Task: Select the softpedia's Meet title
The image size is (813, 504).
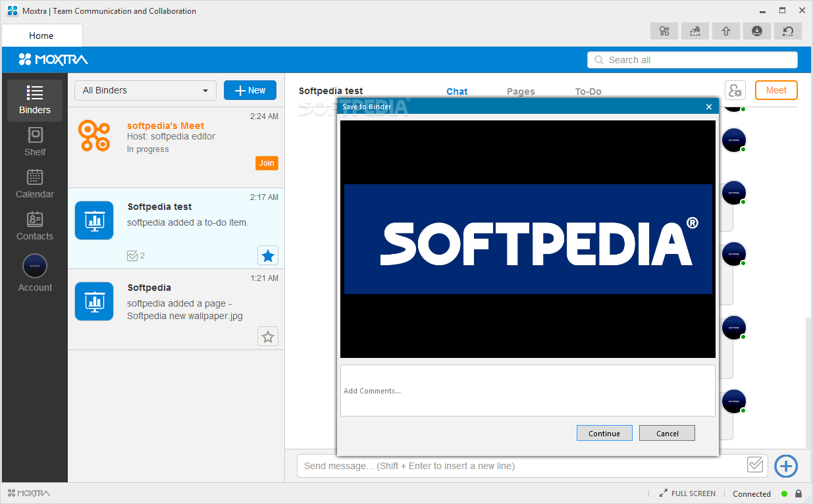Action: pos(165,126)
